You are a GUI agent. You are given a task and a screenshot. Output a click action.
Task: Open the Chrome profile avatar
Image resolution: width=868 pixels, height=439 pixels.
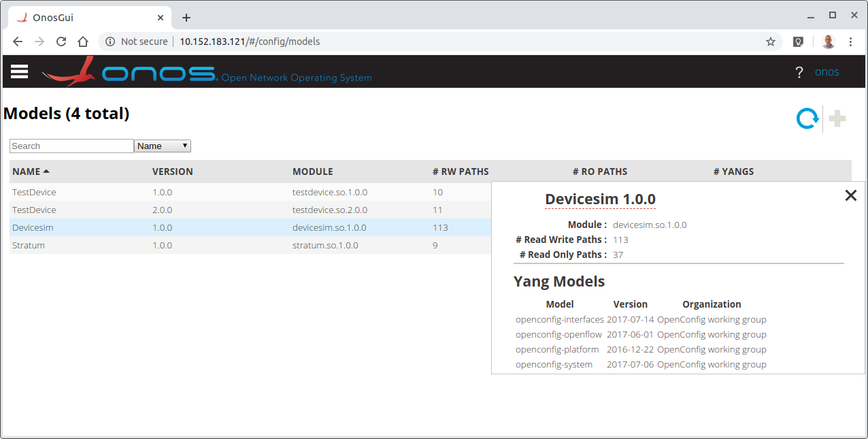(828, 42)
